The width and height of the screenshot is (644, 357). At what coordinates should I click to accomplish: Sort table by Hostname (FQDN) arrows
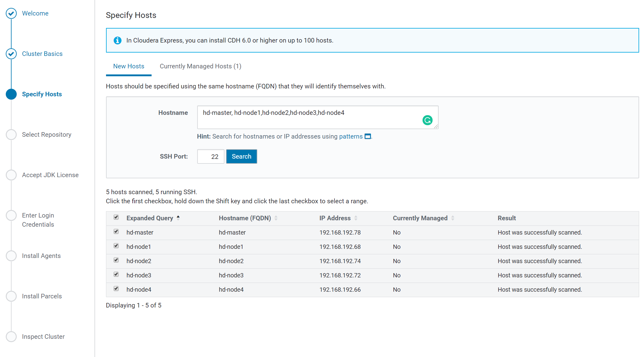(x=276, y=218)
